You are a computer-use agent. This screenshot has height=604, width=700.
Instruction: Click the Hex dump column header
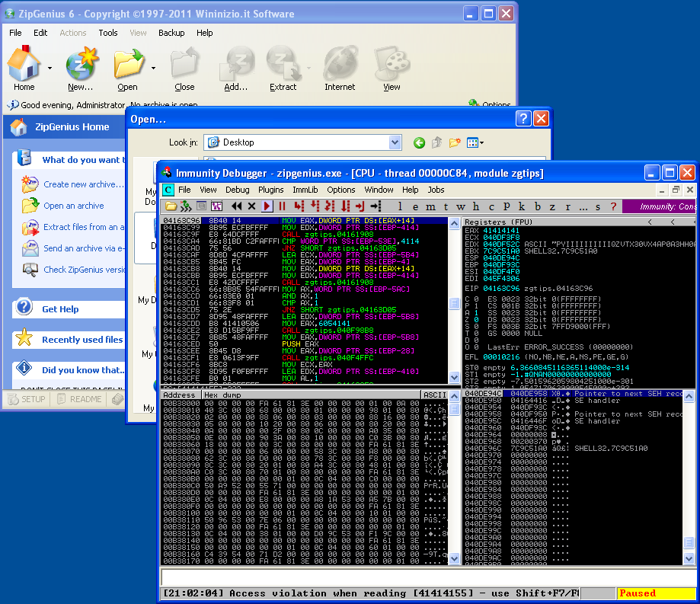tap(312, 395)
